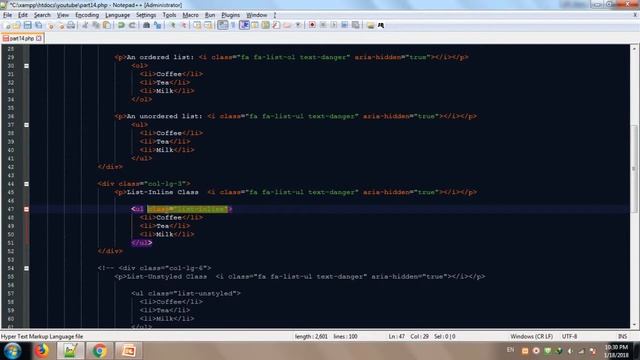Screen dimensions: 640x360
Task: Click the Paste clipboard icon
Action: [107, 25]
